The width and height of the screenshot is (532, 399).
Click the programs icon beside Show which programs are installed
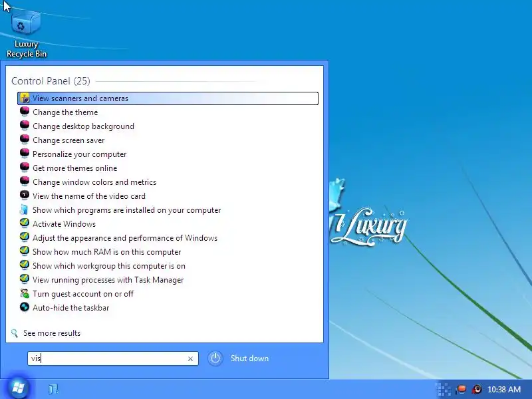pos(24,209)
